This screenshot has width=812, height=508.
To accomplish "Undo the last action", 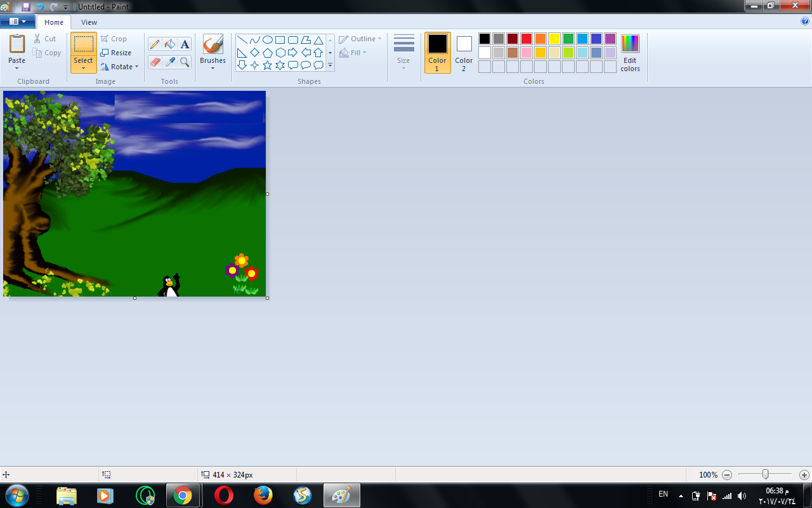I will tap(40, 6).
